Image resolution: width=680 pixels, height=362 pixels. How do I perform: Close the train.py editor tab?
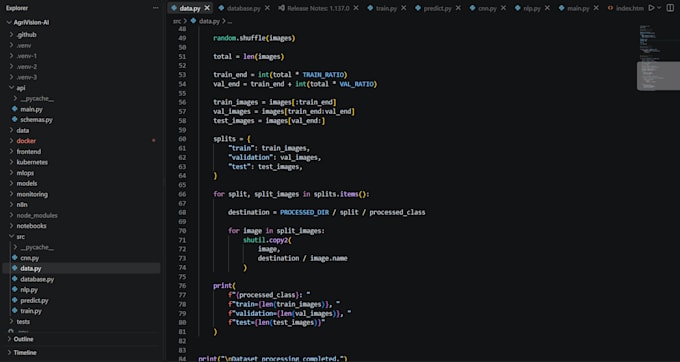[404, 8]
